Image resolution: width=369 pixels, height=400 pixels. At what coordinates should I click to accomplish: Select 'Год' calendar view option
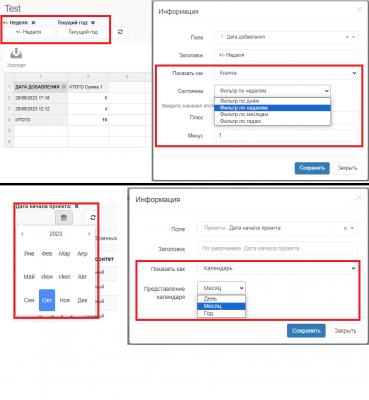click(x=221, y=313)
